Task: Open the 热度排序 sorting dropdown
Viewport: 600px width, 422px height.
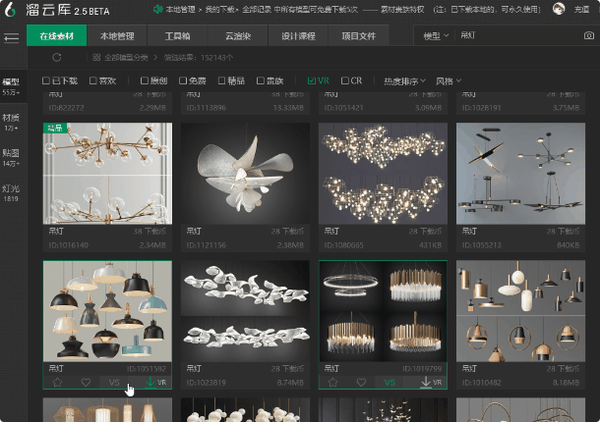Action: [404, 81]
